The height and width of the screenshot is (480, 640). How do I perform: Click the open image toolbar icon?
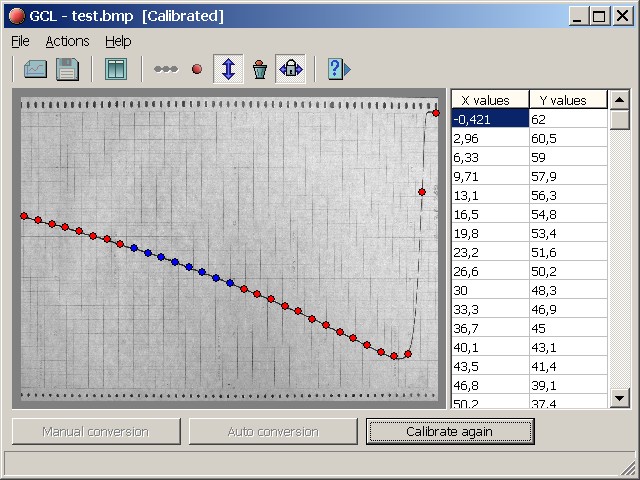35,69
